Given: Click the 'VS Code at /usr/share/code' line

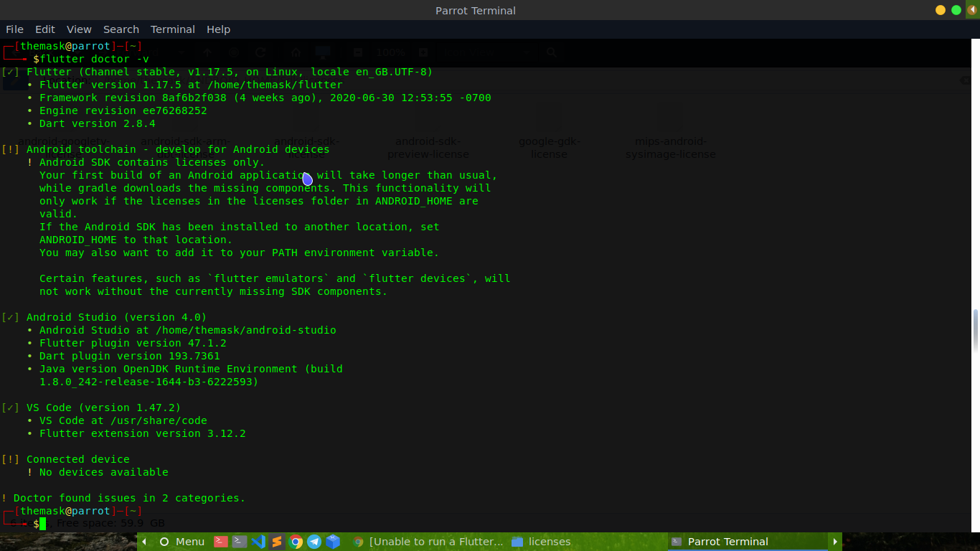Looking at the screenshot, I should 117,420.
